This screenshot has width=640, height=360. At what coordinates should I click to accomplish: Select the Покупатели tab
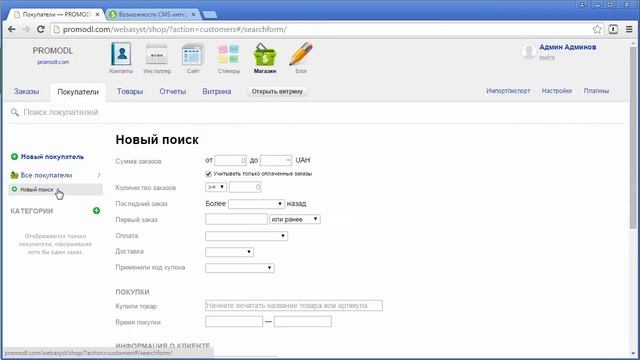point(78,92)
